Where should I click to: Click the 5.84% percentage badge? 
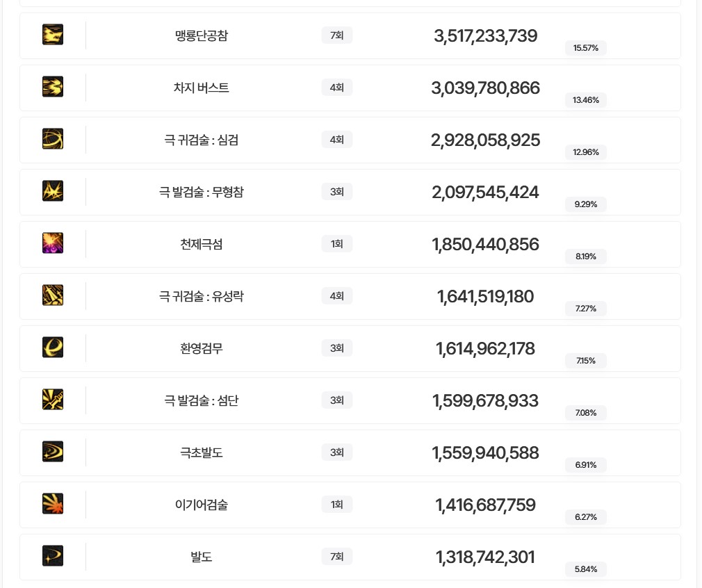586,569
